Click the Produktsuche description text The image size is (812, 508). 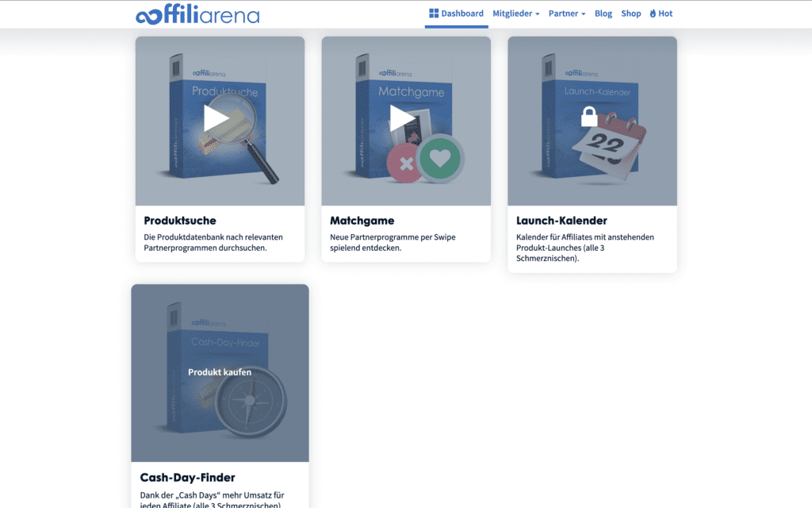[x=213, y=243]
